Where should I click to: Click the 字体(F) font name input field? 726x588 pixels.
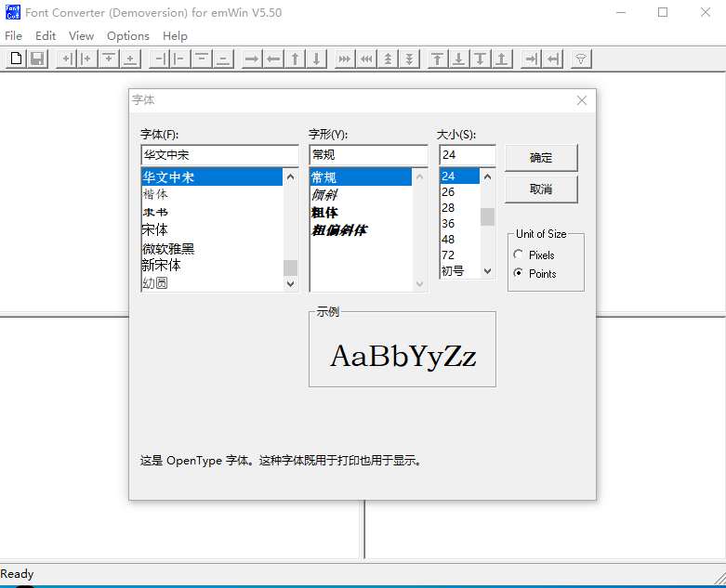220,155
